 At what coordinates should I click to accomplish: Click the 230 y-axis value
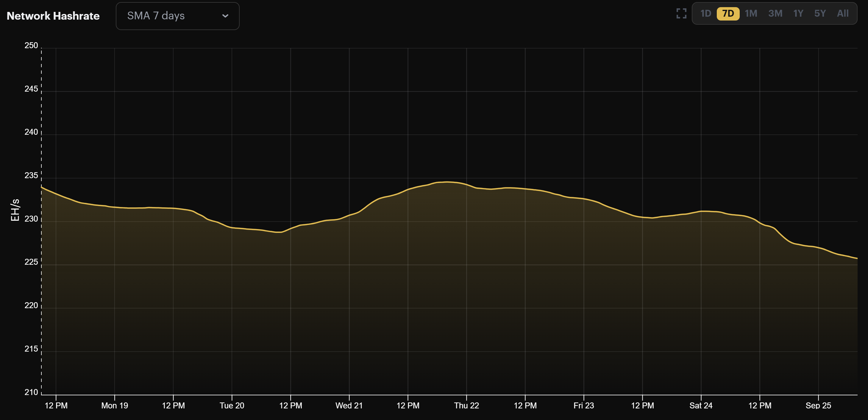click(31, 219)
